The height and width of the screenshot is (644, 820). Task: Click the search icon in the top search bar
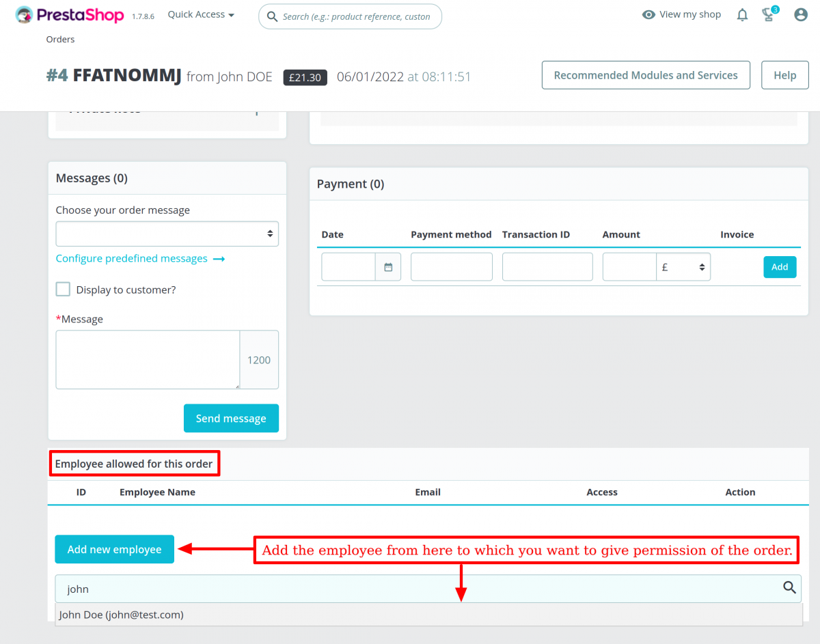[x=273, y=16]
